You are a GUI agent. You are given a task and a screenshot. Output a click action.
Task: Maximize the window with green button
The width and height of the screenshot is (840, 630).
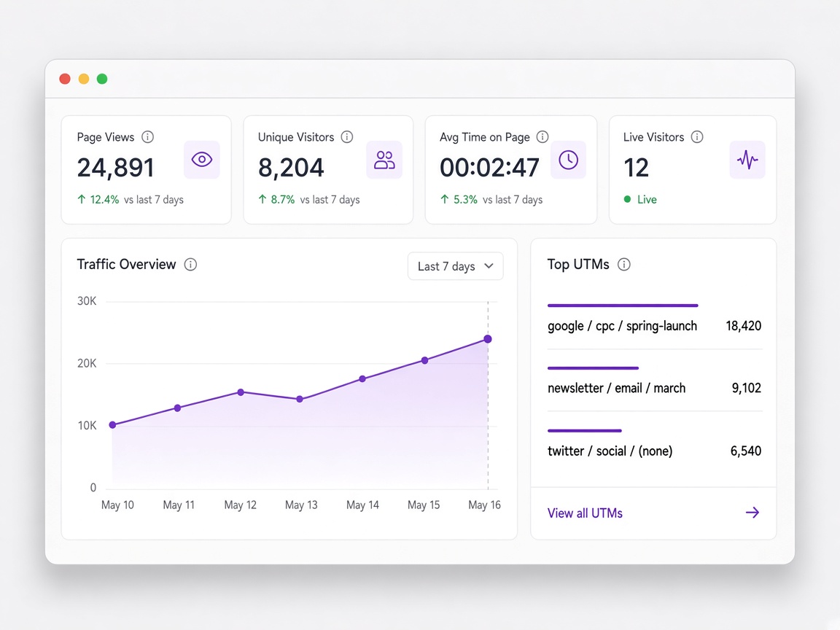click(x=102, y=79)
